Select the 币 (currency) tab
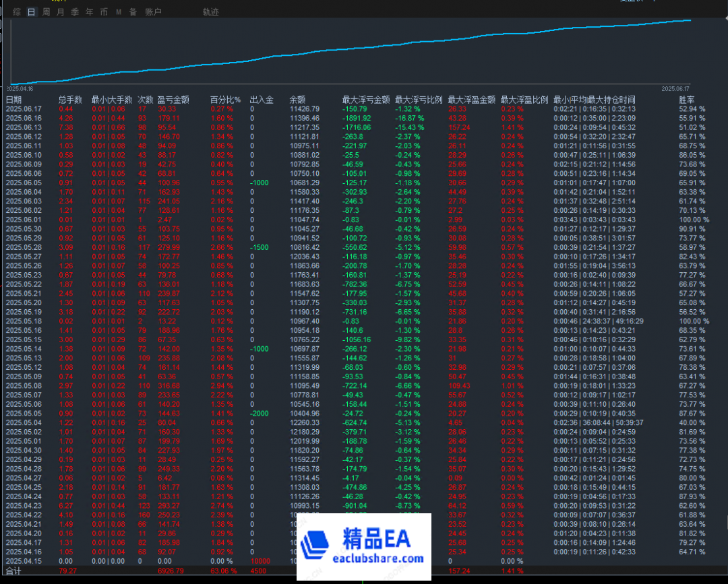Screen dimensions: 728x584 click(104, 12)
